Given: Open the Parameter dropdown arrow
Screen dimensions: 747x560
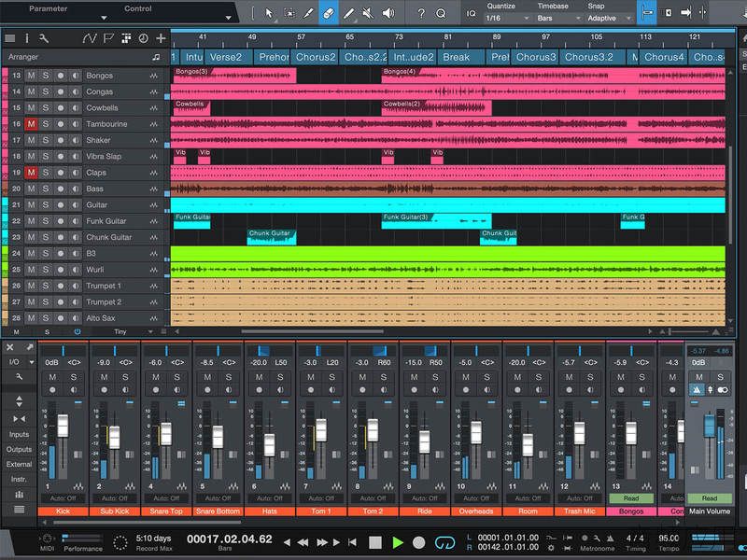Looking at the screenshot, I should 104,18.
